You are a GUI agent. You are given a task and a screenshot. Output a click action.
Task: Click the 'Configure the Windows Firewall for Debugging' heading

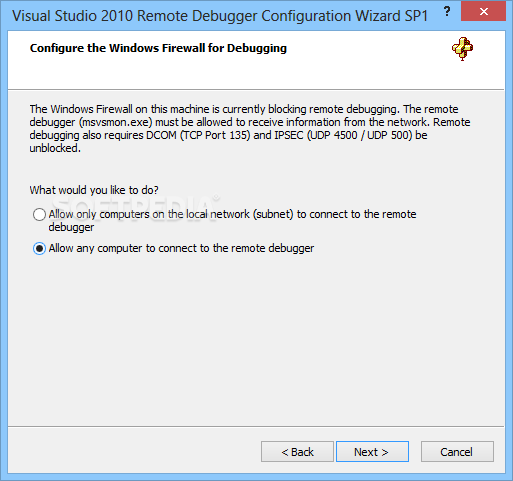tap(158, 48)
